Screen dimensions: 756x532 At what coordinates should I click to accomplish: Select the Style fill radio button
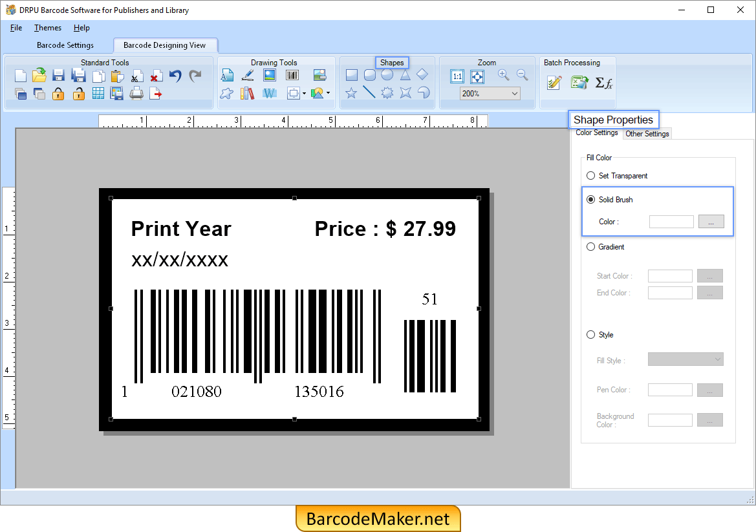pos(590,335)
